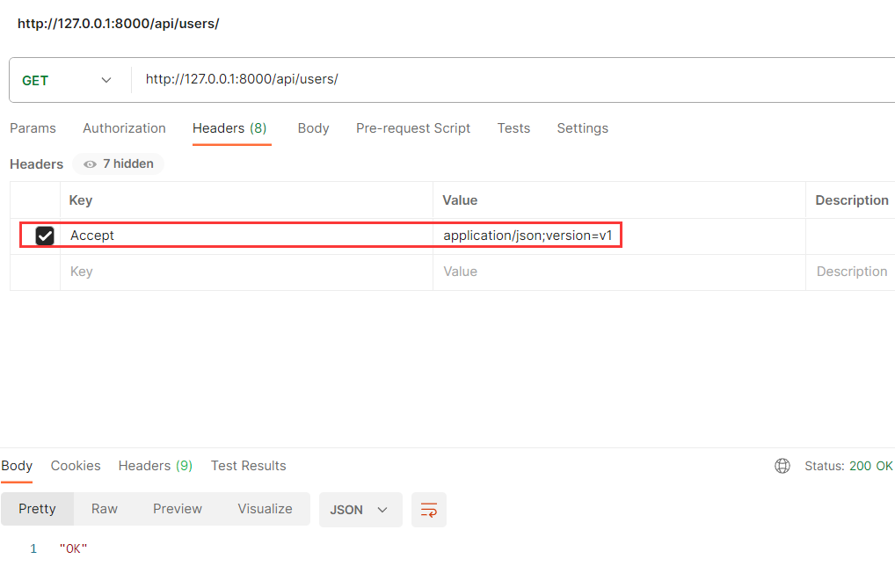Switch response view to Raw
Image resolution: width=895 pixels, height=588 pixels.
click(x=105, y=509)
